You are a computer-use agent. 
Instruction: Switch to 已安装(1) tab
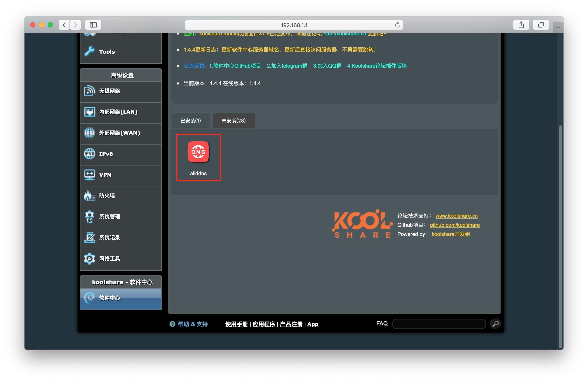click(190, 121)
